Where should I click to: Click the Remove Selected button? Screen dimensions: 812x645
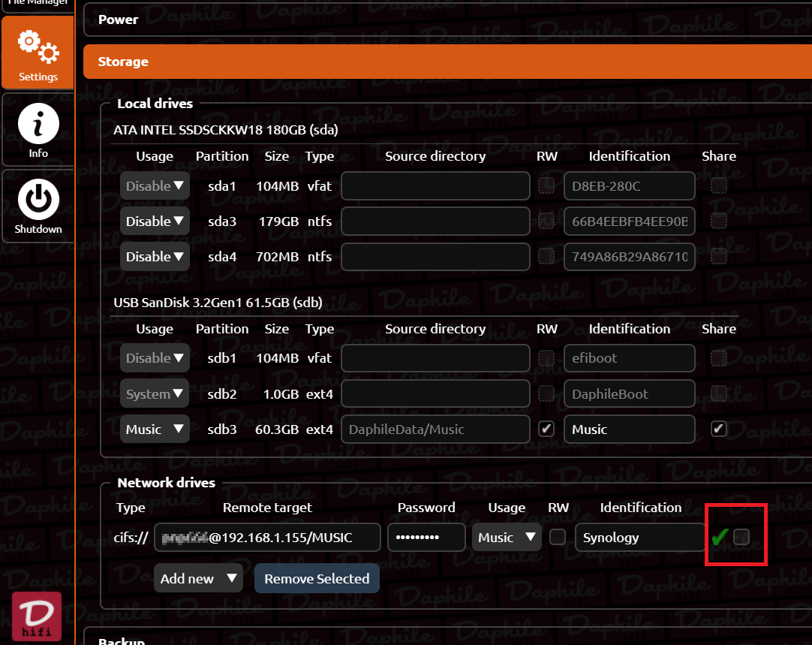(x=317, y=578)
